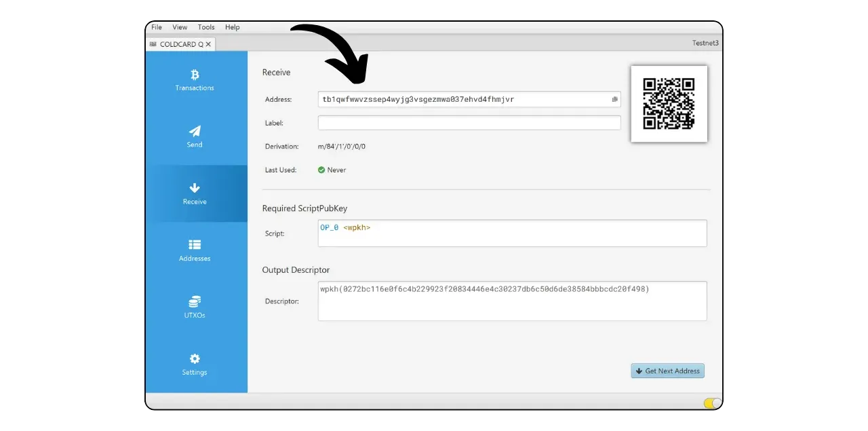Open the Settings gear icon
868x431 pixels.
click(x=195, y=358)
